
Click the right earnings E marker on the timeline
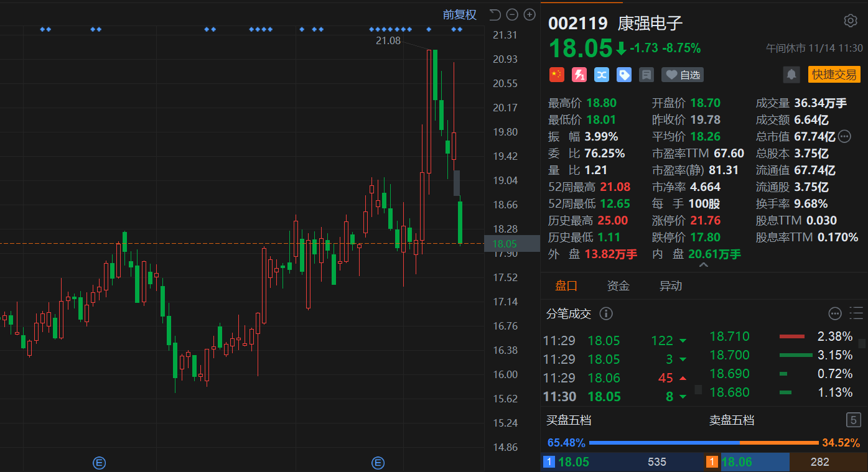tap(378, 462)
